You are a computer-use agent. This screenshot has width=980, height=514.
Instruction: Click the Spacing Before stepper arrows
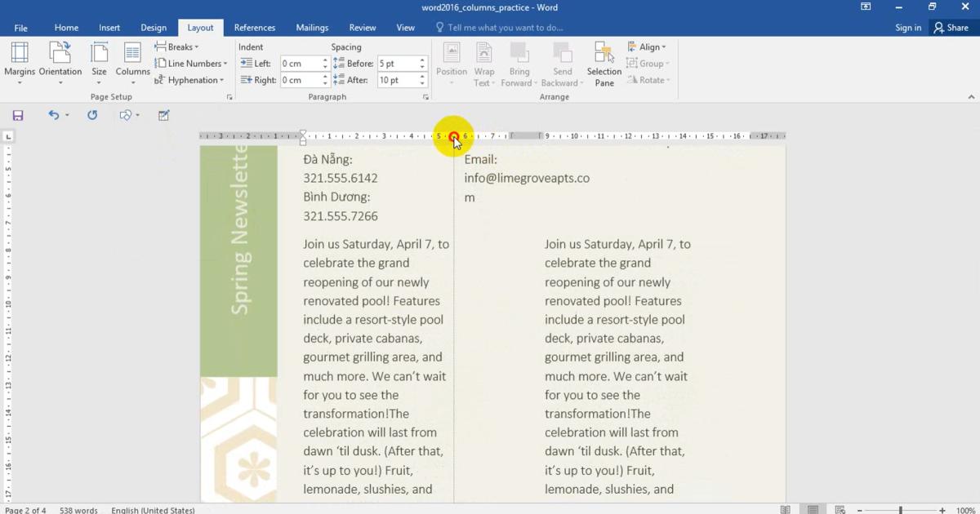tap(422, 64)
